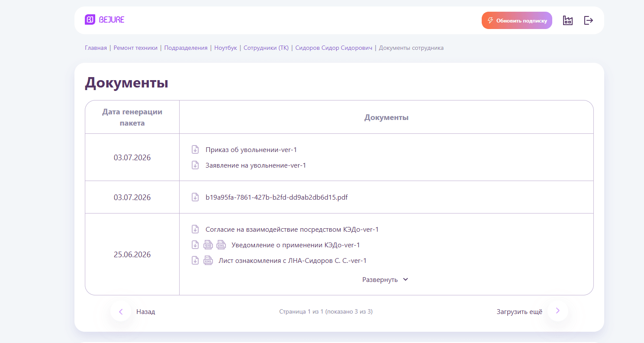Click Документы сотрудника breadcrumb
Image resolution: width=644 pixels, height=343 pixels.
coord(411,48)
